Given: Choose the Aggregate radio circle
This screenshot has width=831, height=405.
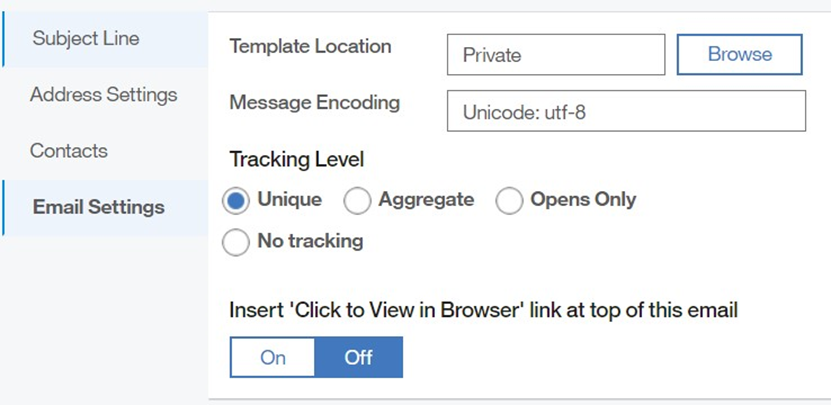Looking at the screenshot, I should coord(357,201).
